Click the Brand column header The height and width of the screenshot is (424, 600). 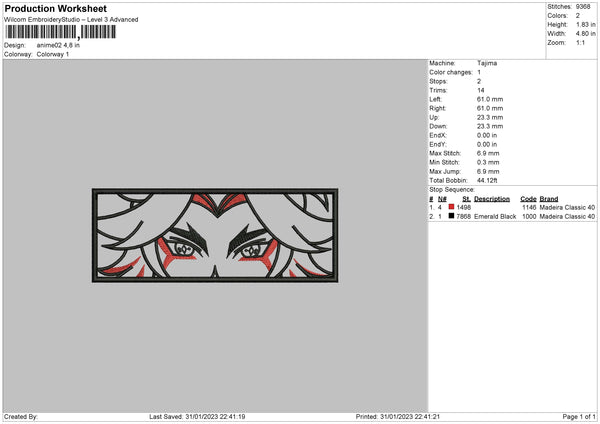tap(549, 199)
